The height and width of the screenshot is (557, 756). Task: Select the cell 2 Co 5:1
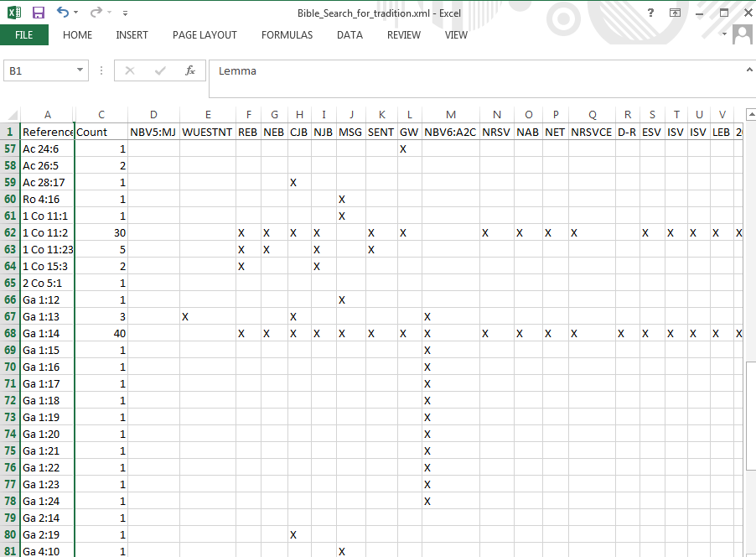(x=47, y=284)
